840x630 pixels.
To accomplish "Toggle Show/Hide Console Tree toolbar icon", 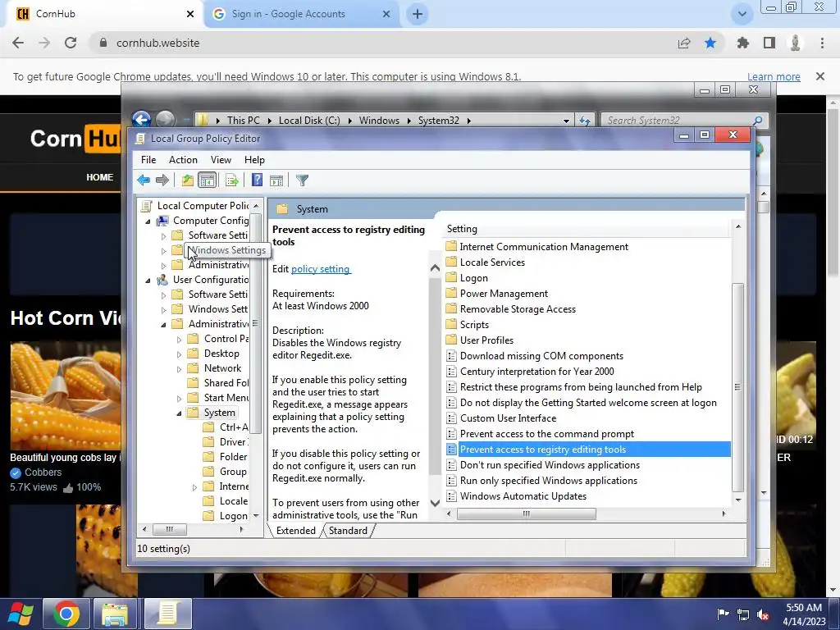I will tap(207, 180).
